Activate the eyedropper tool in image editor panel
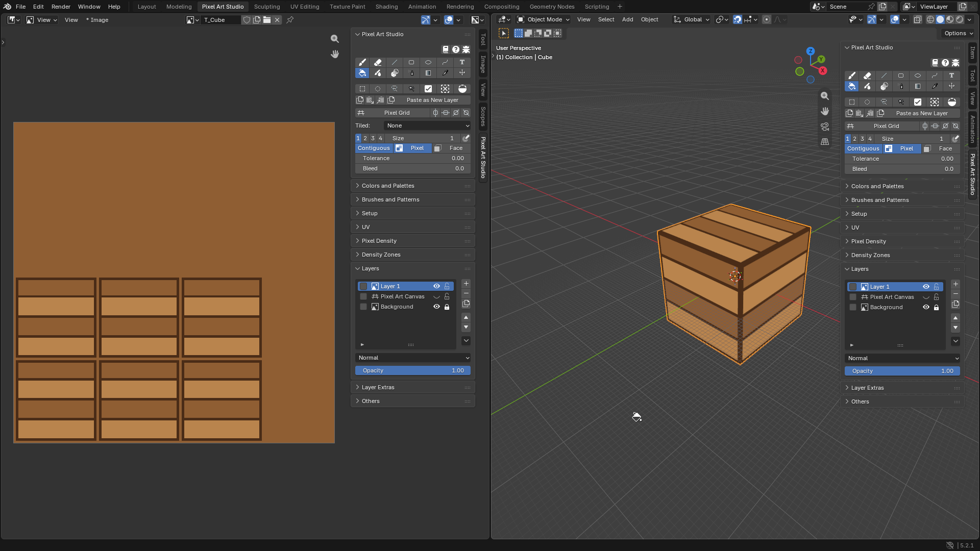Viewport: 980px width, 551px height. [445, 73]
